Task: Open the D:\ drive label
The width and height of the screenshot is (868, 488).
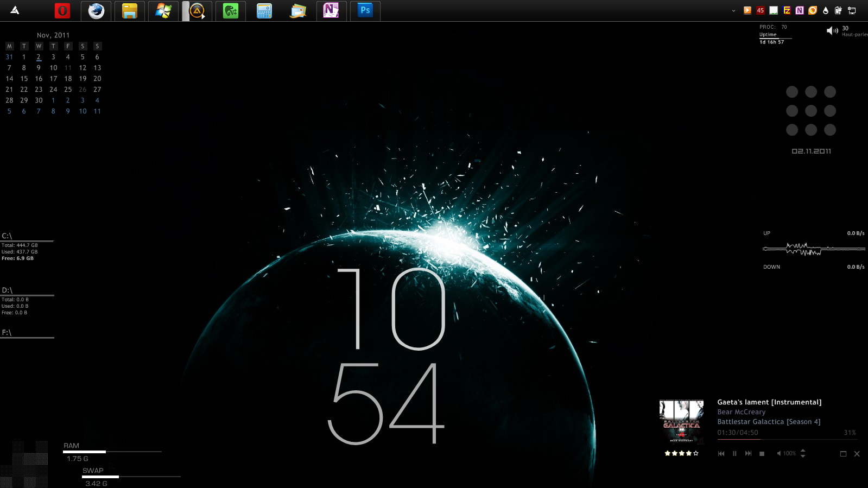Action: click(x=7, y=290)
